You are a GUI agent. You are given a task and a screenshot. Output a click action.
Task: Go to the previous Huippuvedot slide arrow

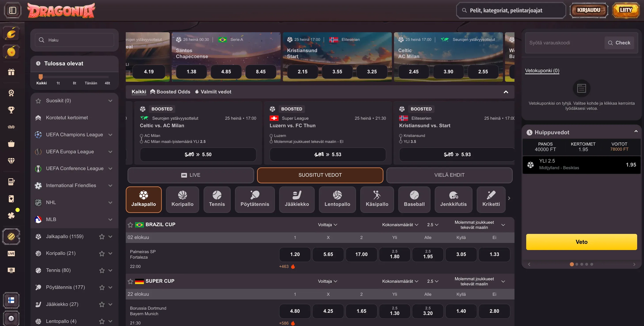(529, 264)
